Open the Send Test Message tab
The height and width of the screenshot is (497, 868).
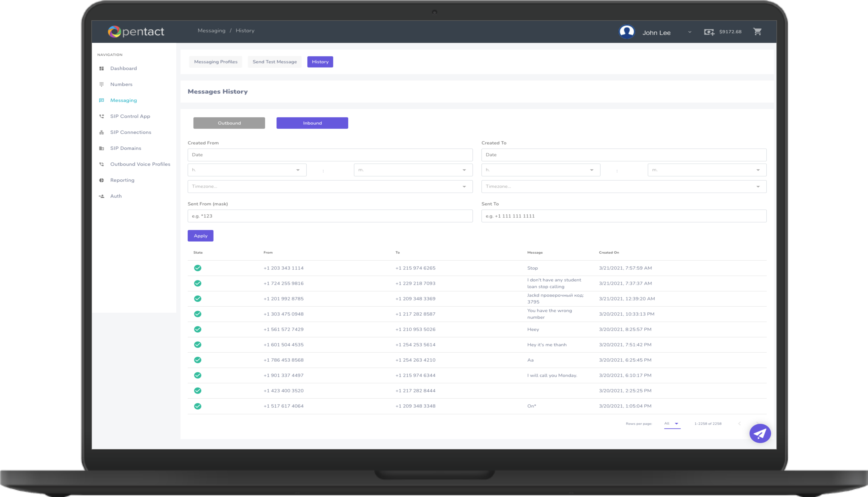point(274,62)
